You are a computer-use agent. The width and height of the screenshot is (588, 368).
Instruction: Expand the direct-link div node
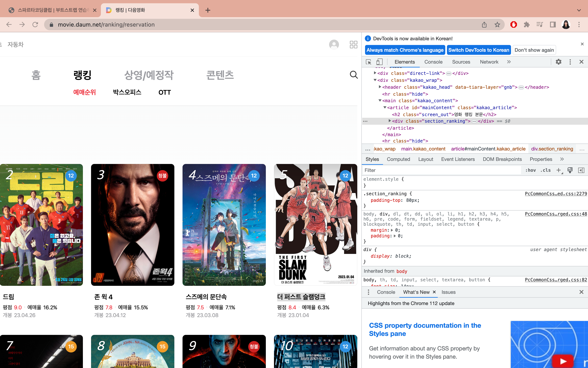coord(375,73)
